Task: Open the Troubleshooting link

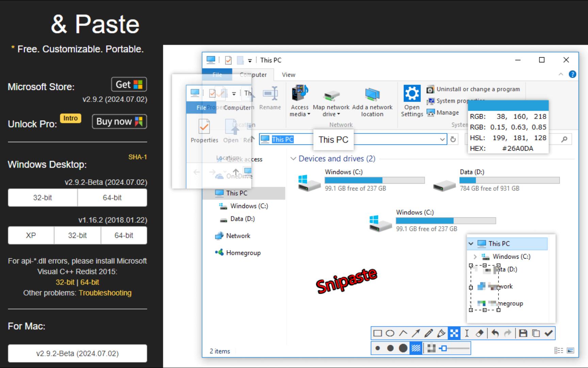Action: (105, 293)
